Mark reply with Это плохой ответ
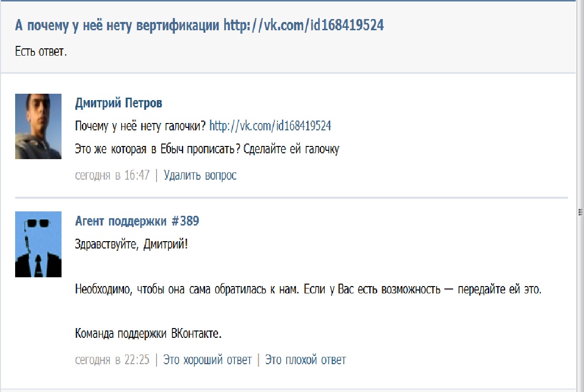584x392 pixels. (305, 360)
